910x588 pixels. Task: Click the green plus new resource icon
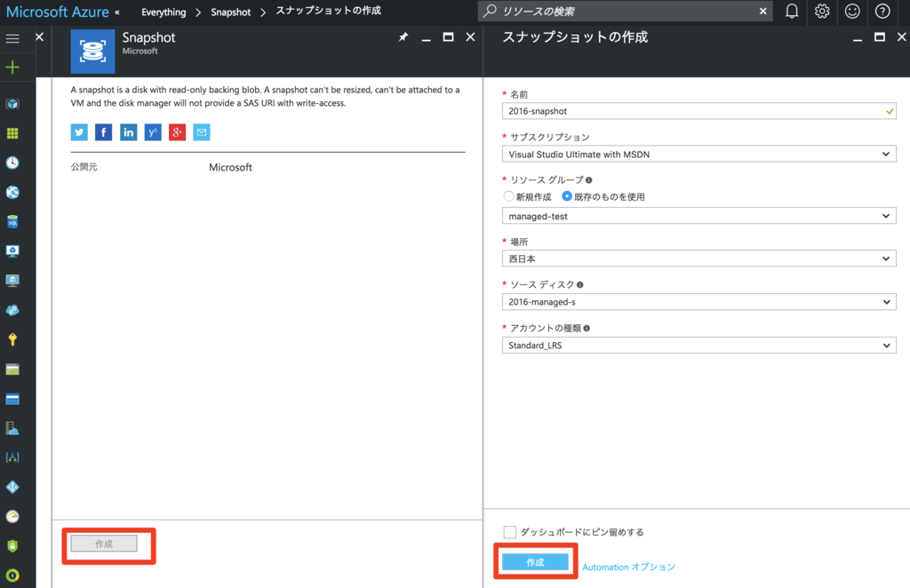pos(12,68)
